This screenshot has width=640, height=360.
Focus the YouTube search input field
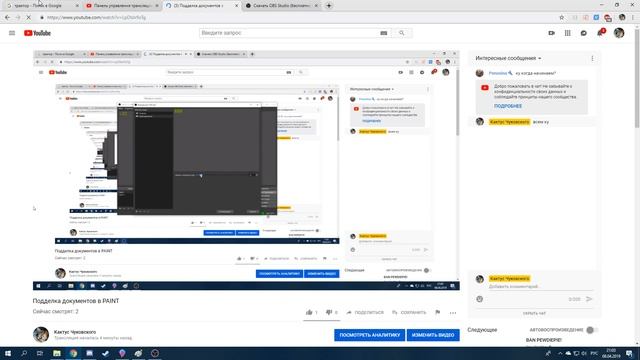[289, 33]
